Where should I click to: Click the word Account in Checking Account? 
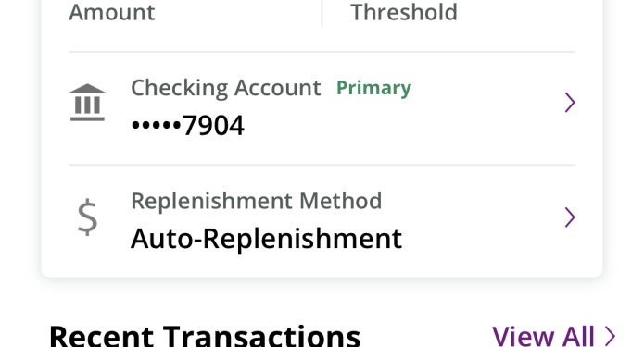click(x=278, y=88)
